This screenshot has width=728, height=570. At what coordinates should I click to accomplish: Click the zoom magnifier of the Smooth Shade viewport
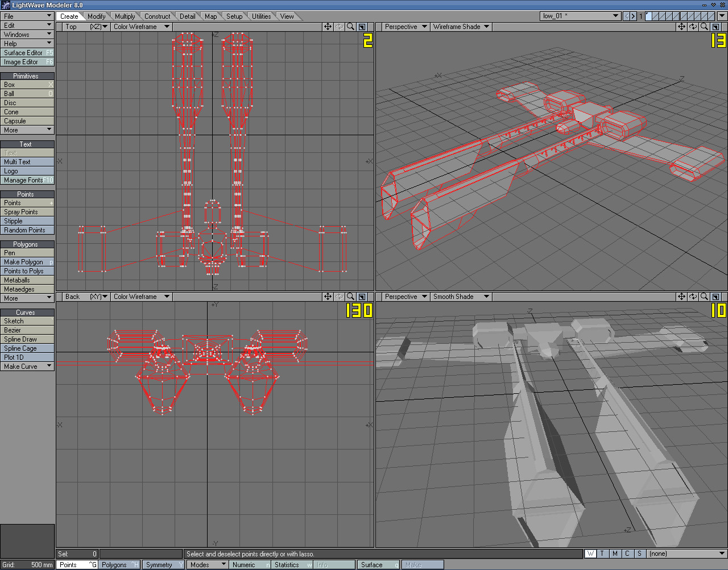[705, 297]
